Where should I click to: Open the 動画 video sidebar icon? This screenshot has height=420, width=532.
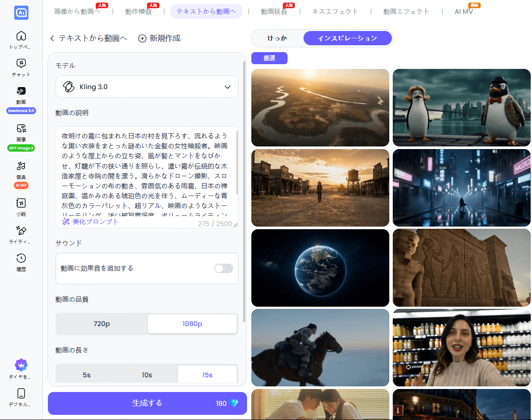pyautogui.click(x=21, y=91)
